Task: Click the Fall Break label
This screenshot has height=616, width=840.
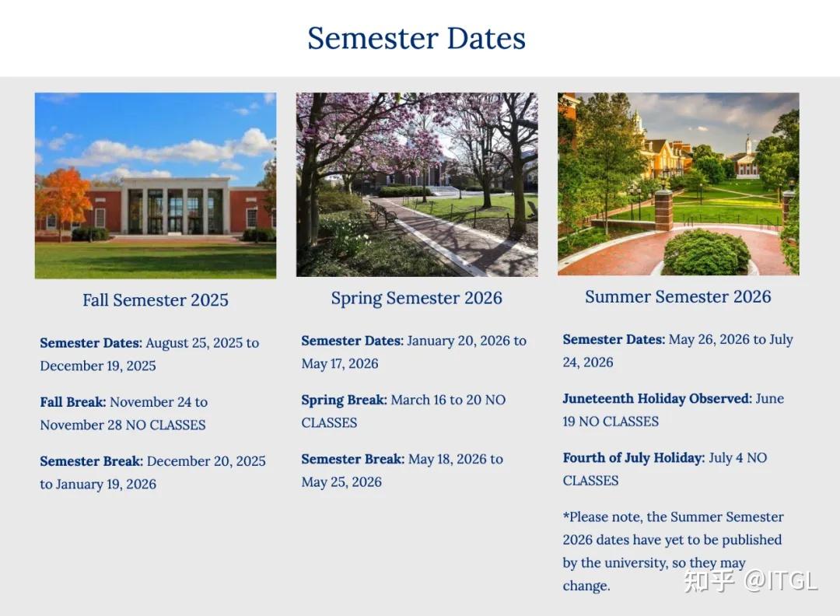Action: pos(73,402)
